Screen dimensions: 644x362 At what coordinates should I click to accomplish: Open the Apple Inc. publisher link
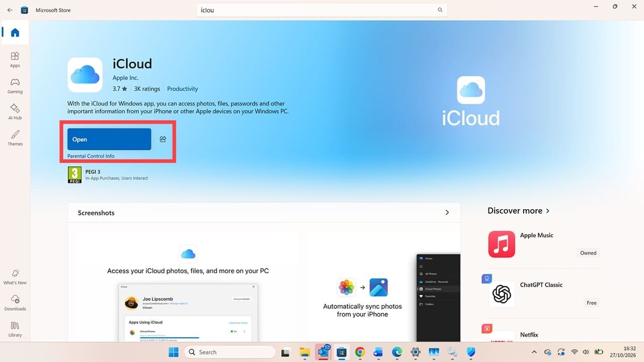pos(125,78)
